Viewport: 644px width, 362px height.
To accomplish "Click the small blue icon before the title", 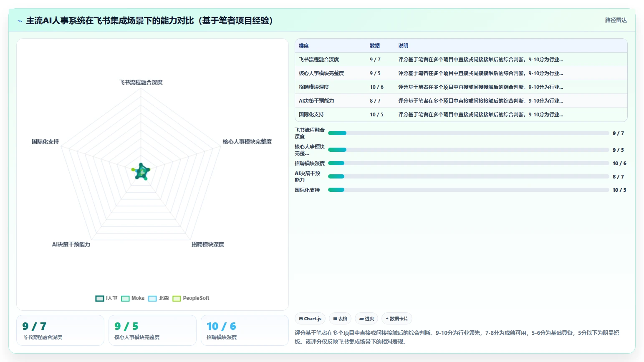I will pyautogui.click(x=20, y=21).
